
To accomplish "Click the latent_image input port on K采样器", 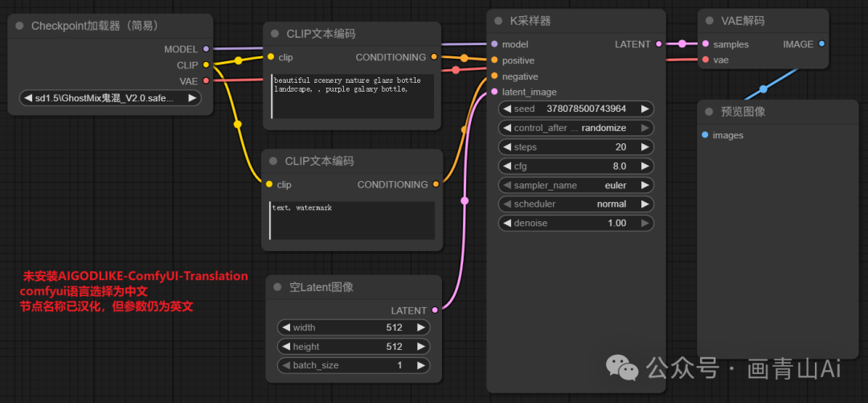I will 494,92.
